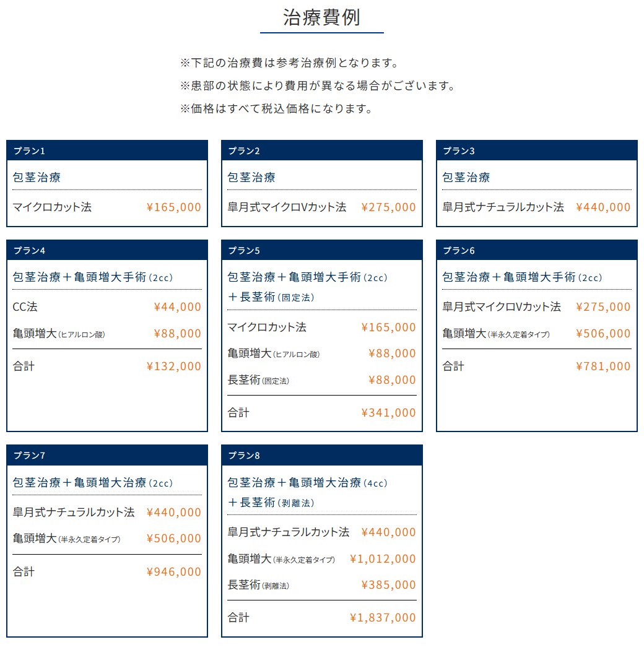This screenshot has width=644, height=650.
Task: Click プラン4 title 包茎治療＋亀頭増大手術(2cc)
Action: (93, 277)
